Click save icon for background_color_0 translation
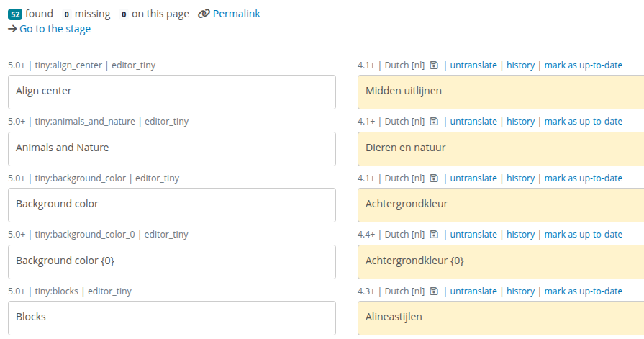Viewport: 644px width, 339px height. (434, 235)
